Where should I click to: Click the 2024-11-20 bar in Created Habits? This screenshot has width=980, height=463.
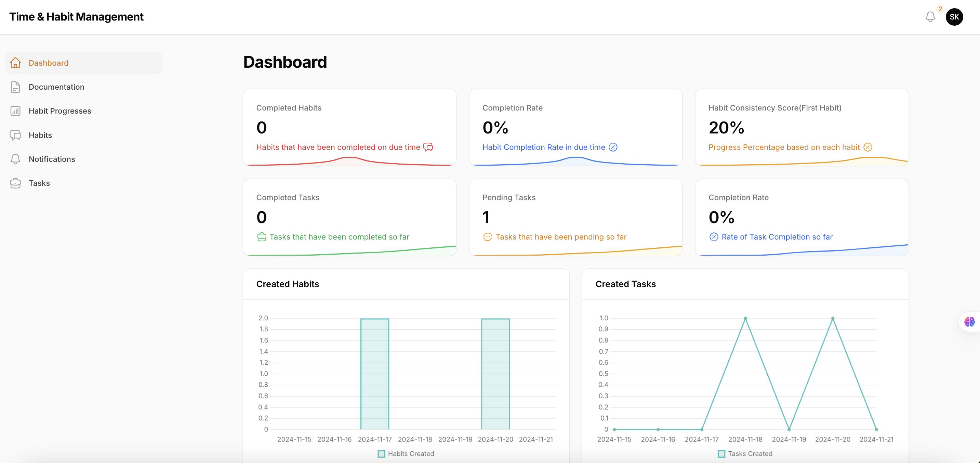495,374
